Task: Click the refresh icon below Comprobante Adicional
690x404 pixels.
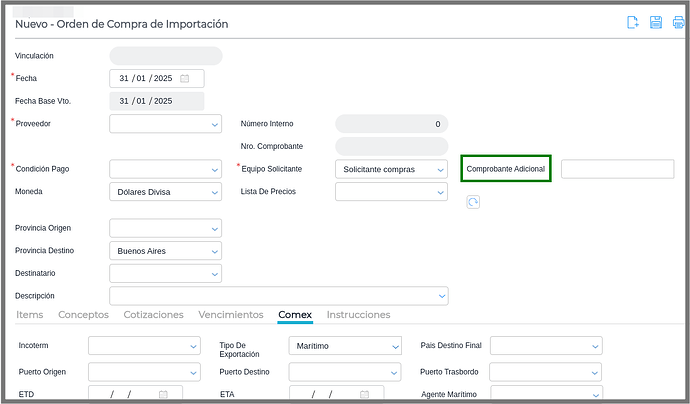Action: [474, 202]
